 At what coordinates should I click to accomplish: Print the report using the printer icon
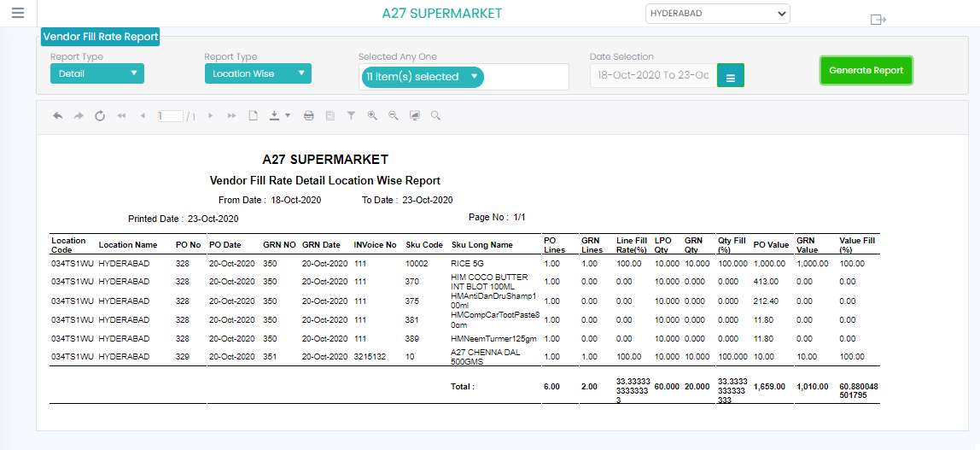[309, 115]
